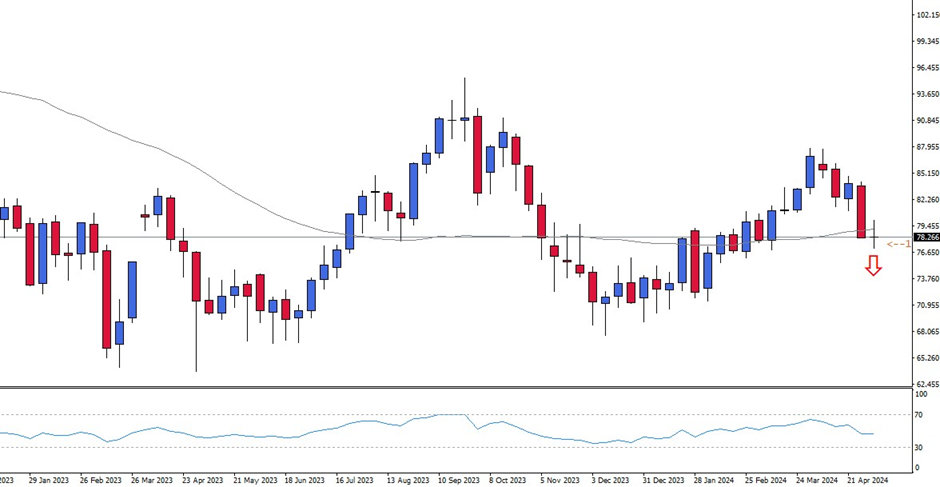This screenshot has height=487, width=940.
Task: Click the RSI 100 scale label
Action: (920, 394)
